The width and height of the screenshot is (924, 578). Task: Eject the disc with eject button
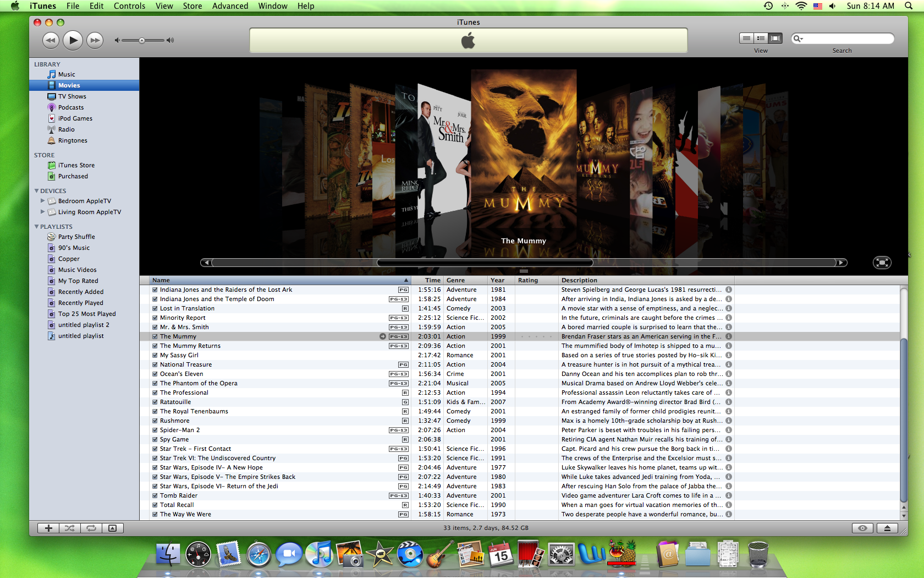(x=887, y=528)
